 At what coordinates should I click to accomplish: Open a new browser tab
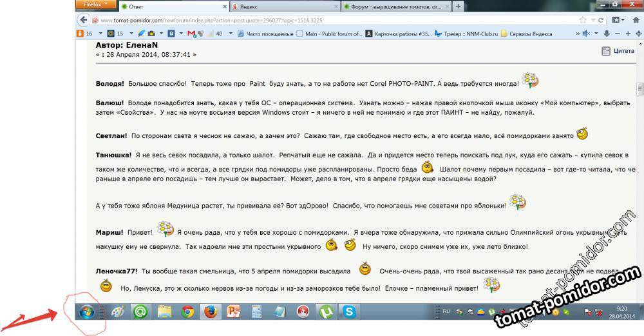coord(458,6)
